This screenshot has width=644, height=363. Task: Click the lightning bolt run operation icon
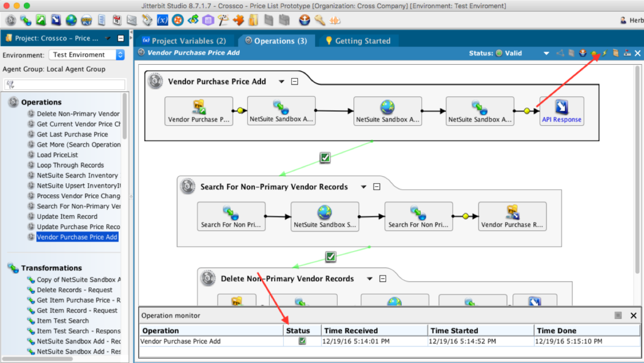point(604,53)
